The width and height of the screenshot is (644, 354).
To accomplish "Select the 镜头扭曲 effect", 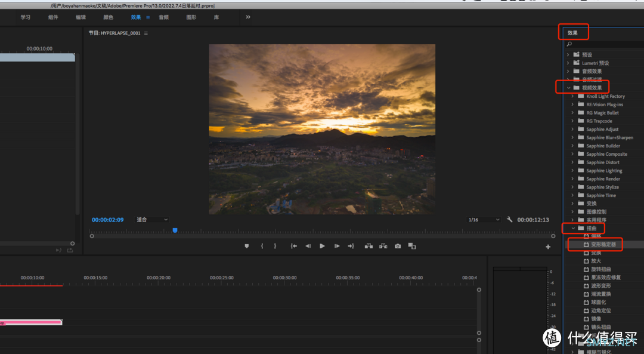I will click(x=601, y=327).
